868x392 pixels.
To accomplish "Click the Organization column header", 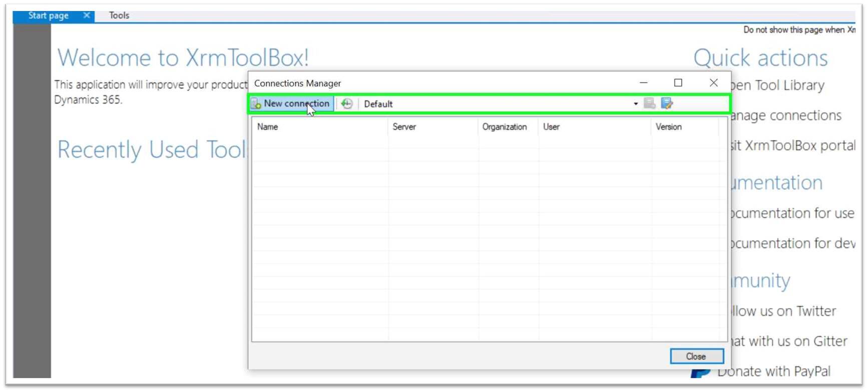I will 504,127.
